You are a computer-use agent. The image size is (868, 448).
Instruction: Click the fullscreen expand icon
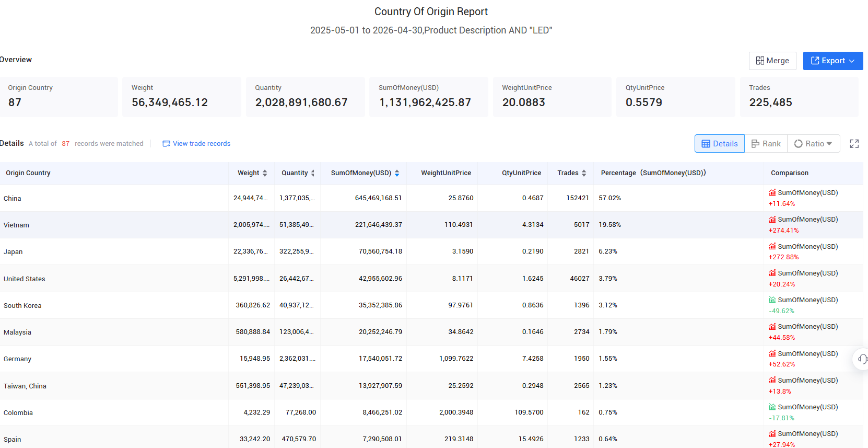(854, 144)
